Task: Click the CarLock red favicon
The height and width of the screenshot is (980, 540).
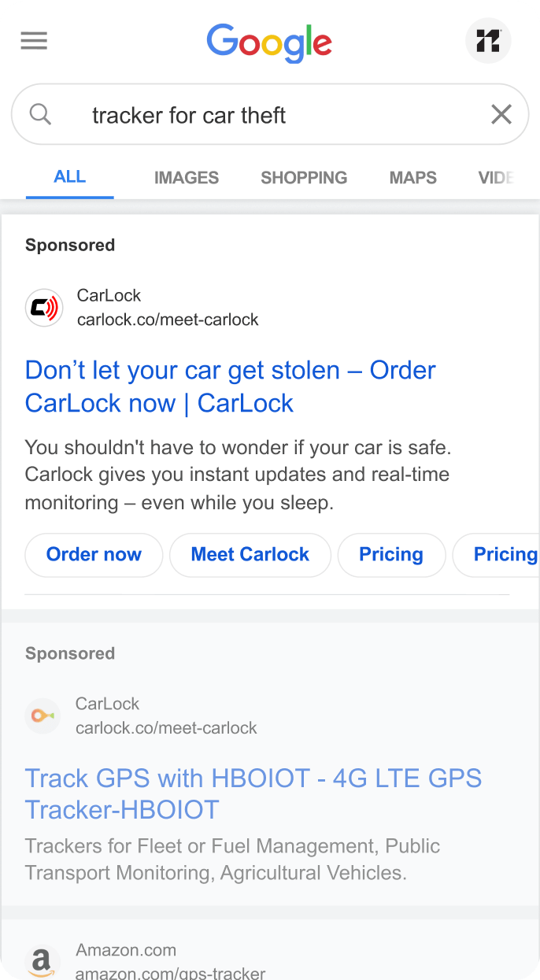Action: (44, 308)
